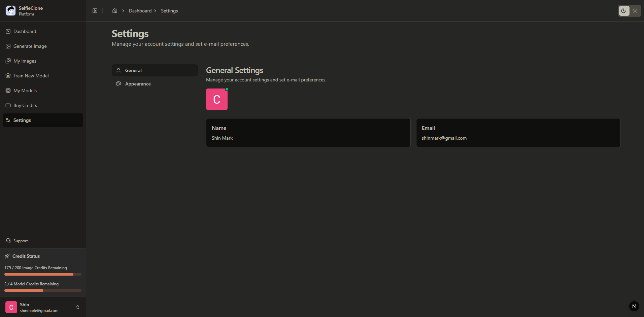Click the Next.js N badge icon
The height and width of the screenshot is (317, 644).
[x=634, y=306]
